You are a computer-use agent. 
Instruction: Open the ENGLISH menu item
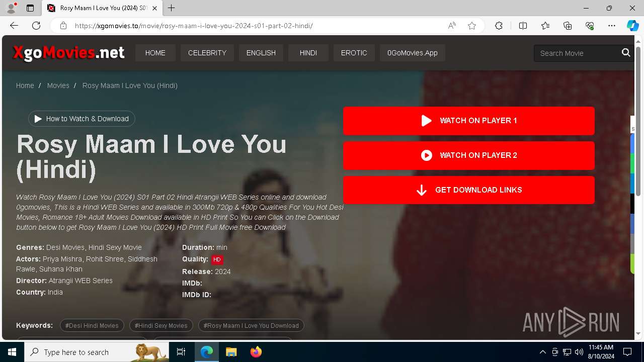[x=261, y=53]
